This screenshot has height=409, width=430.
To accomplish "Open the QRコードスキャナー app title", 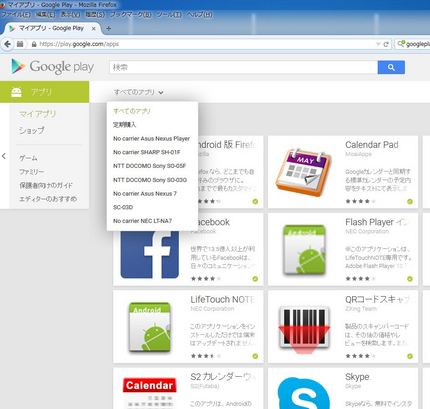I will 377,299.
